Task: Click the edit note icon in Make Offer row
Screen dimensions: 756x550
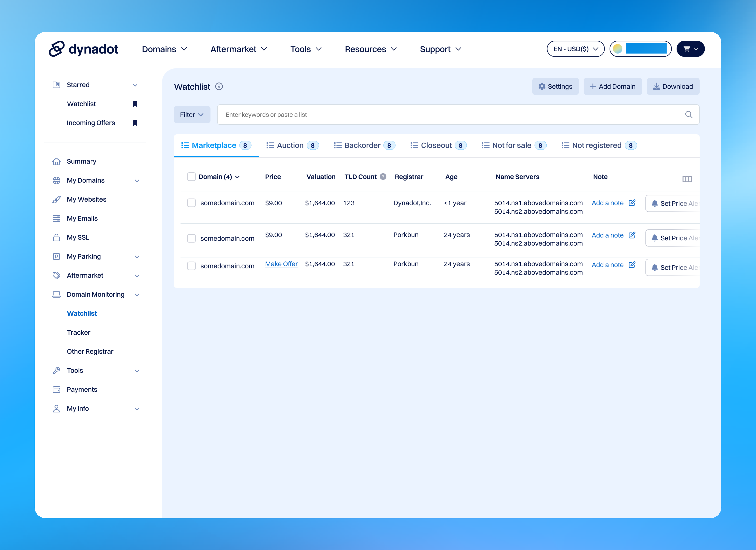Action: [x=632, y=265]
